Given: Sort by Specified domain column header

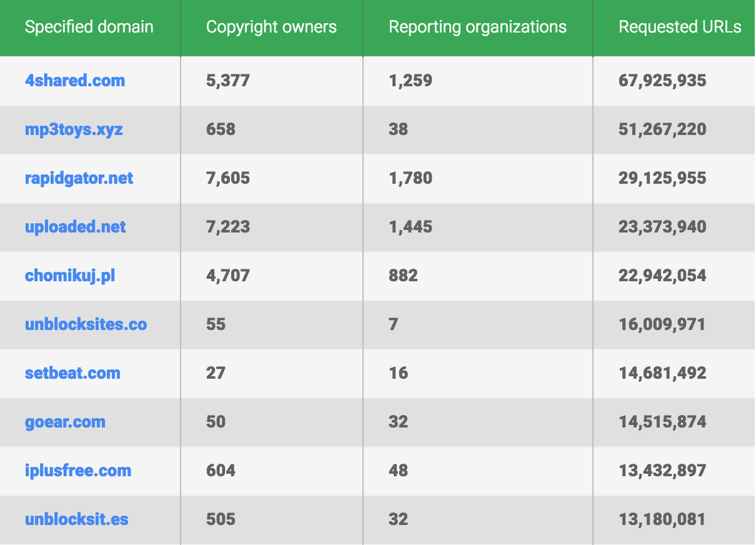Looking at the screenshot, I should tap(89, 27).
